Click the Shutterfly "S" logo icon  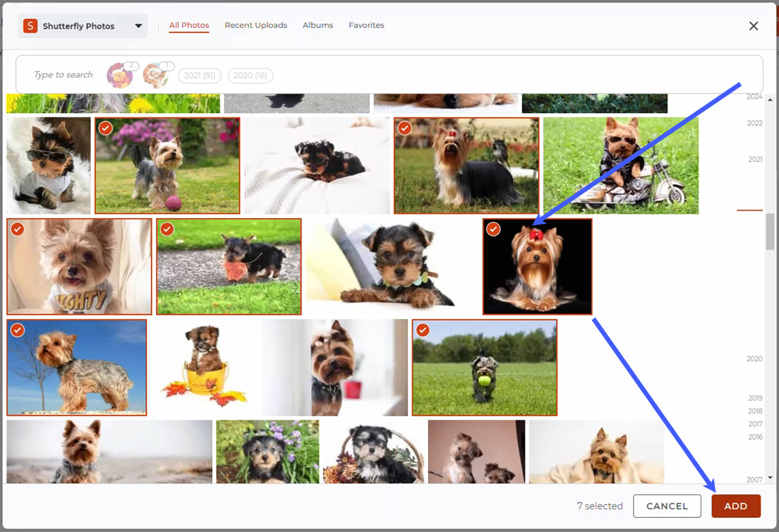pyautogui.click(x=30, y=25)
